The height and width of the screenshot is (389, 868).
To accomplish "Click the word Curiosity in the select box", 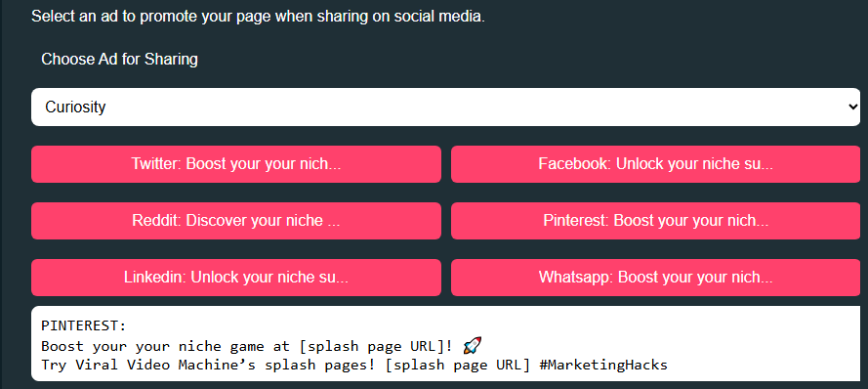I will [x=75, y=107].
